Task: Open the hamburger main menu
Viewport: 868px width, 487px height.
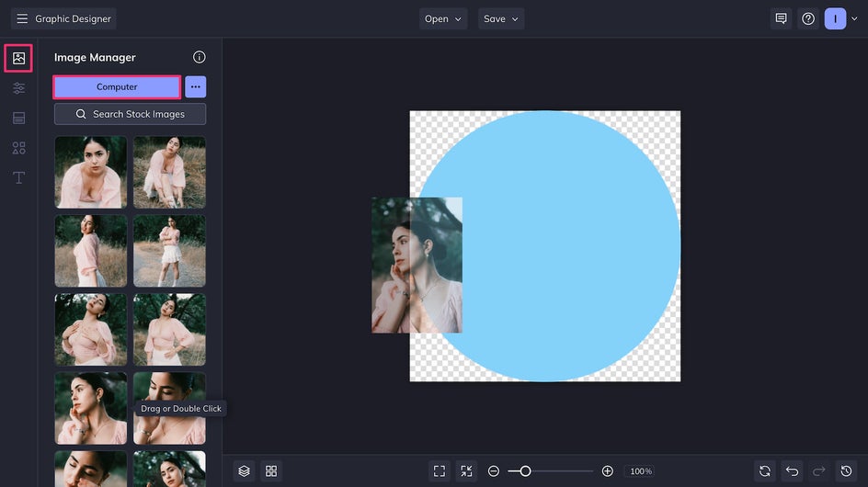Action: point(22,18)
